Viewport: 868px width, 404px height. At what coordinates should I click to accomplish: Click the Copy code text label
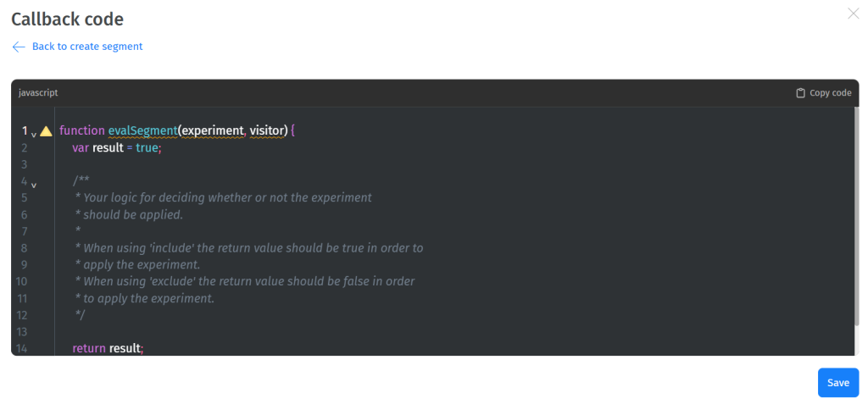coord(830,93)
